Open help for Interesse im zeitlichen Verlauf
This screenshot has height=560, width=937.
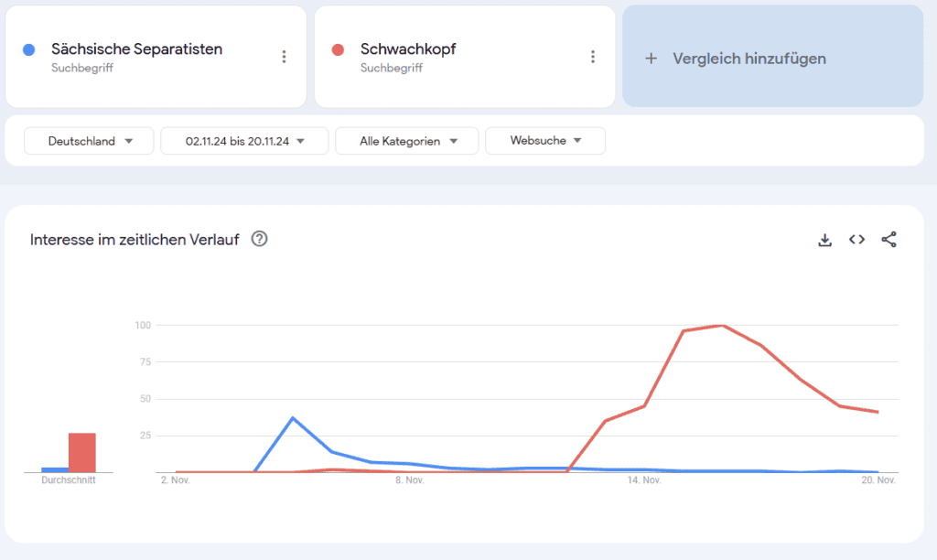click(x=259, y=240)
